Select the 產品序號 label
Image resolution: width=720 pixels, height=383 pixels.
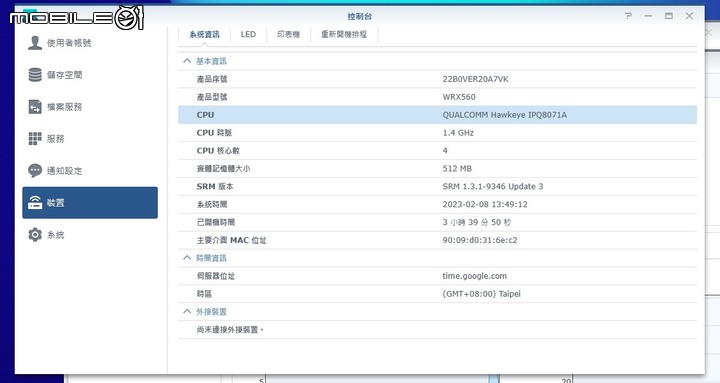click(212, 79)
